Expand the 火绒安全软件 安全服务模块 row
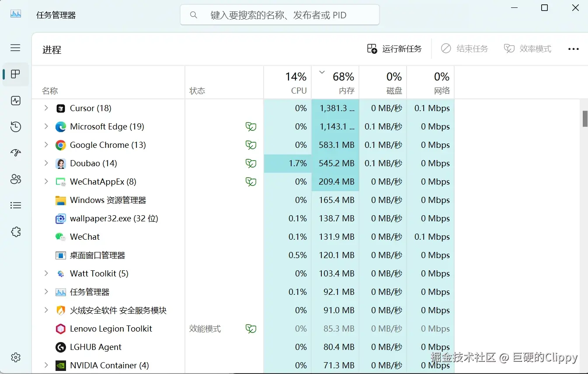 [46, 310]
